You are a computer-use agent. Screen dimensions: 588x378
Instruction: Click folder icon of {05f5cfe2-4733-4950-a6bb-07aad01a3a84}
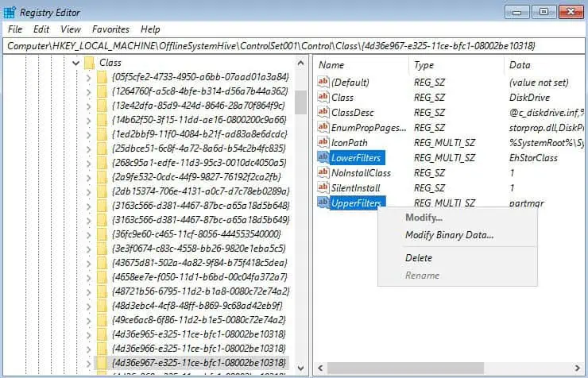(x=102, y=77)
